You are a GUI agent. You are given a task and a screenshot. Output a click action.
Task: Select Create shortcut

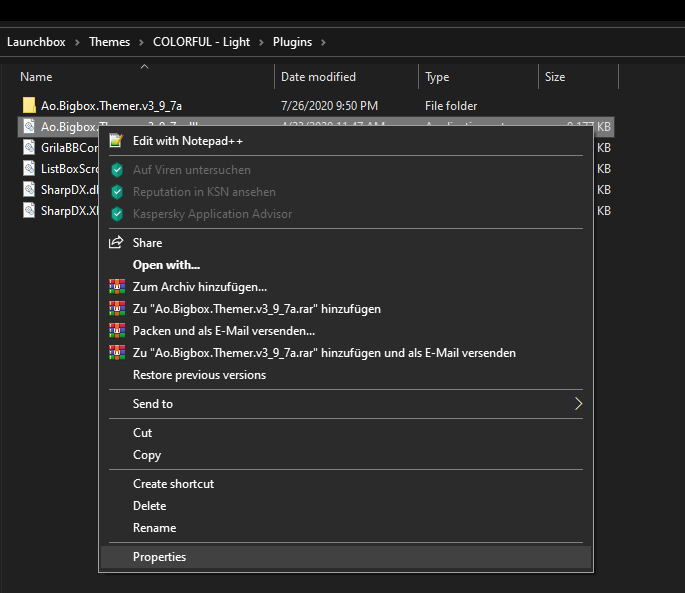coord(346,484)
